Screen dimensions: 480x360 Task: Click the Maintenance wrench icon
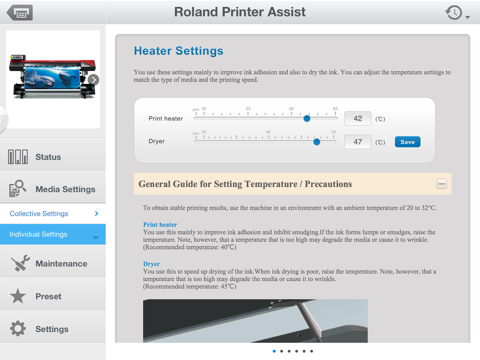(x=20, y=263)
